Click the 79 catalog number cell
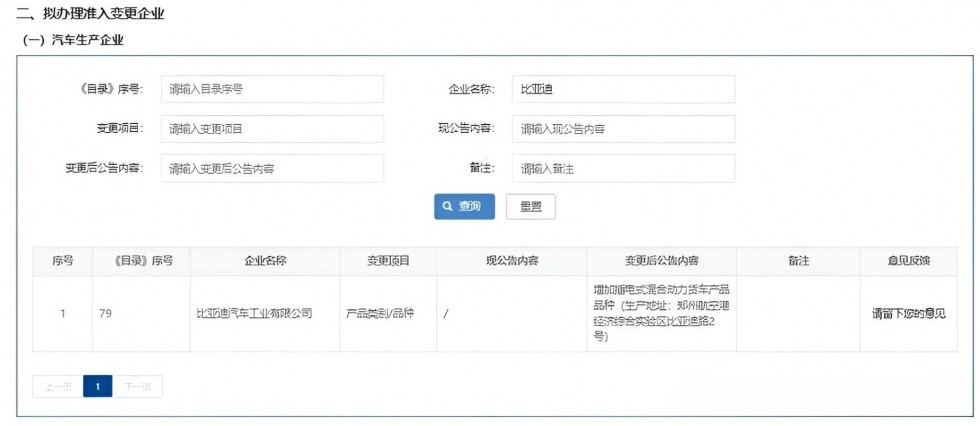This screenshot has height=426, width=980. coord(106,314)
